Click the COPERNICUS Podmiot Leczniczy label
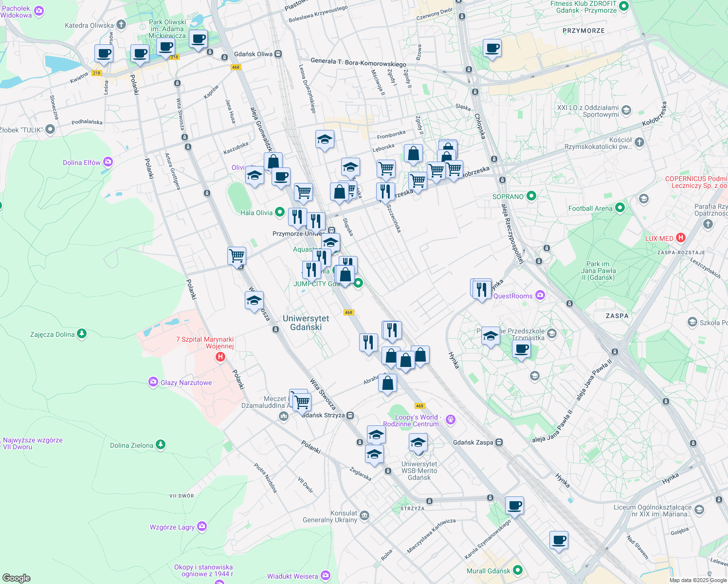The width and height of the screenshot is (728, 584). coord(696,182)
